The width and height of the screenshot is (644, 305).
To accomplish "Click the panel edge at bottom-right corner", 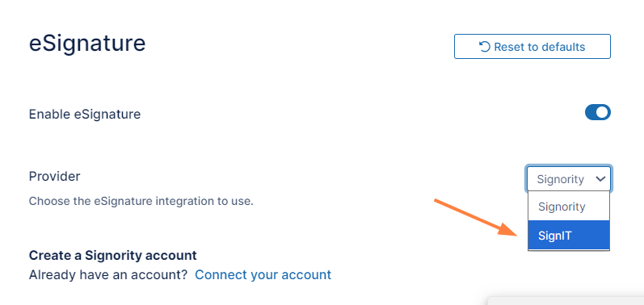I will pos(566,301).
